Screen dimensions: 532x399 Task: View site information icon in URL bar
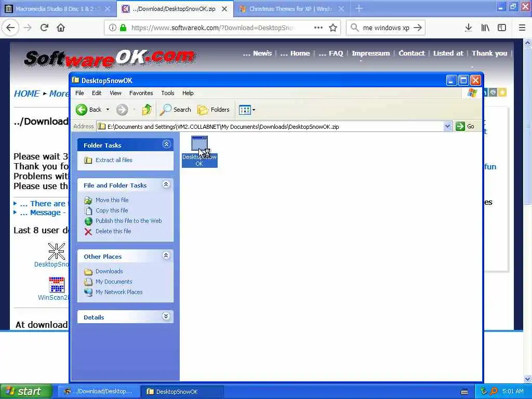coord(112,28)
